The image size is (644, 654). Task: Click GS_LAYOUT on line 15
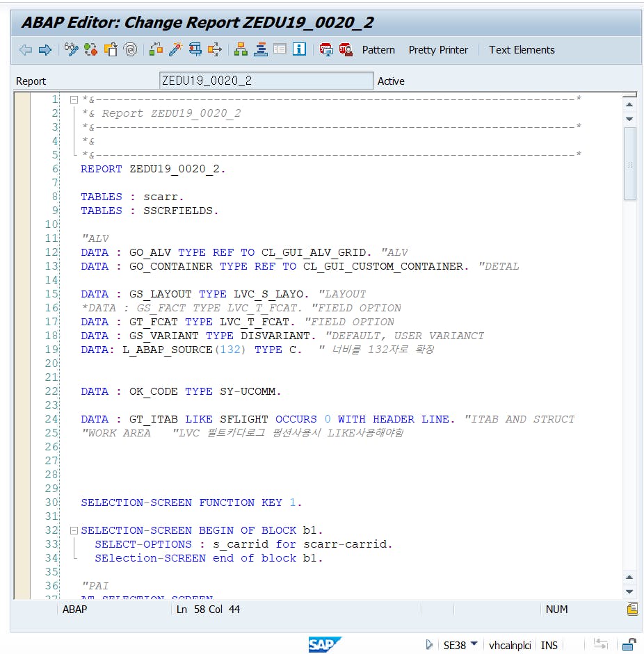click(160, 295)
